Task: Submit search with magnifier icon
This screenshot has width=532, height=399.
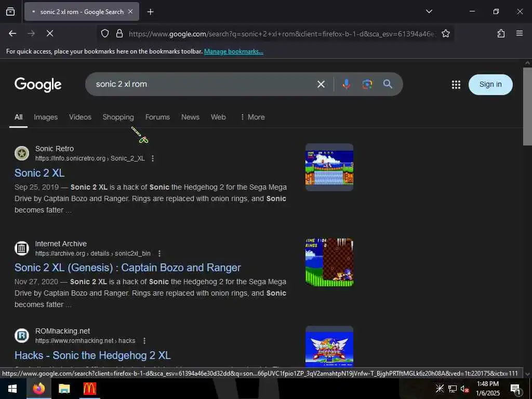Action: pyautogui.click(x=388, y=84)
